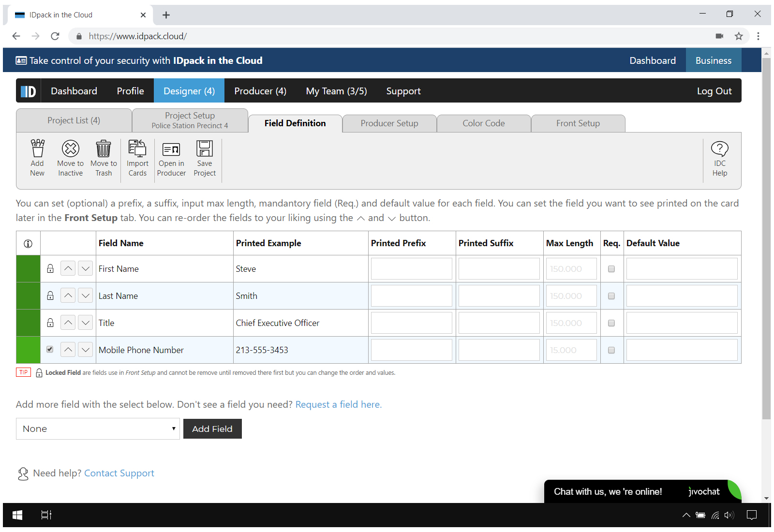Mark First Name as required
The width and height of the screenshot is (774, 532).
(x=611, y=269)
